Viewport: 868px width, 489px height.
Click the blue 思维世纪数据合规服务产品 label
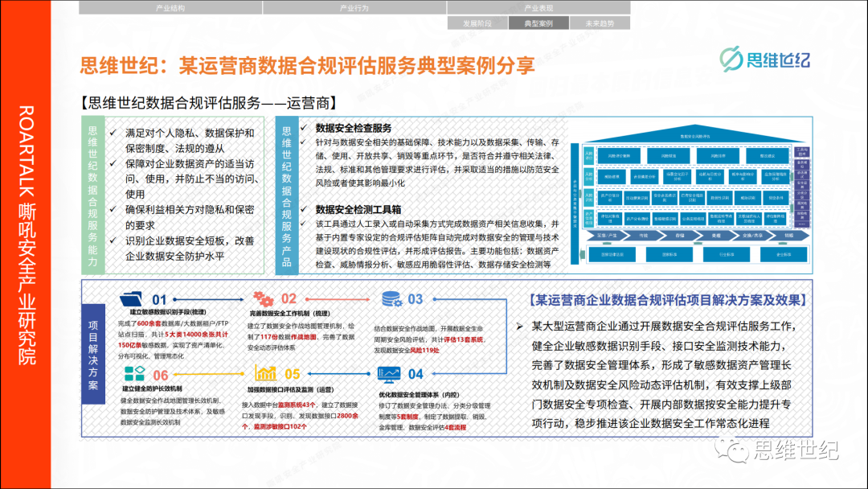287,195
